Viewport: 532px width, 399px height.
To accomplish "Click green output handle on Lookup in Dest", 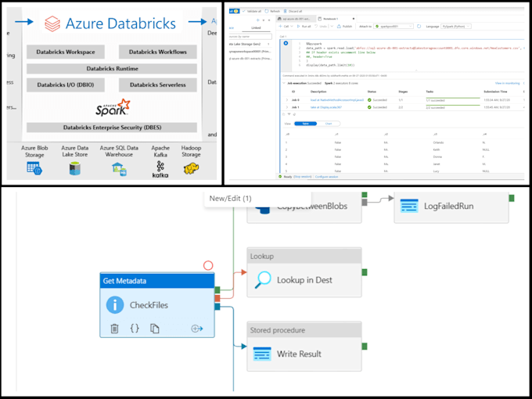I will (365, 272).
